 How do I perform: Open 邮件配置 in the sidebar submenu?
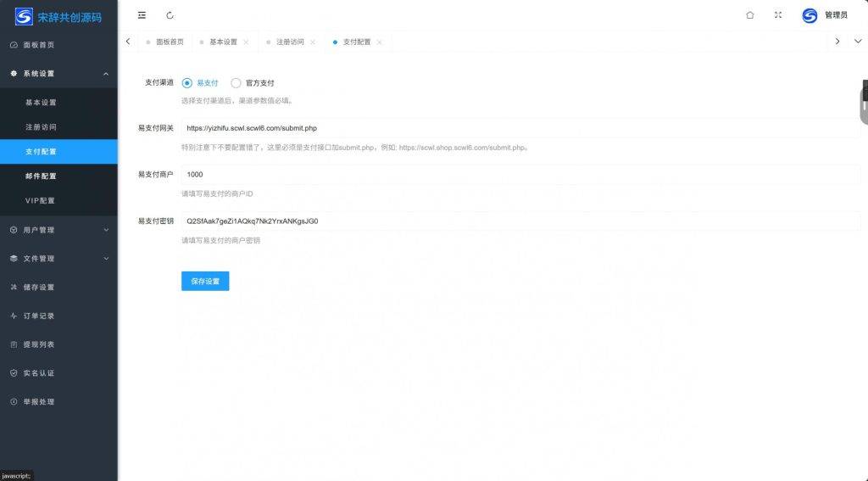(x=58, y=176)
